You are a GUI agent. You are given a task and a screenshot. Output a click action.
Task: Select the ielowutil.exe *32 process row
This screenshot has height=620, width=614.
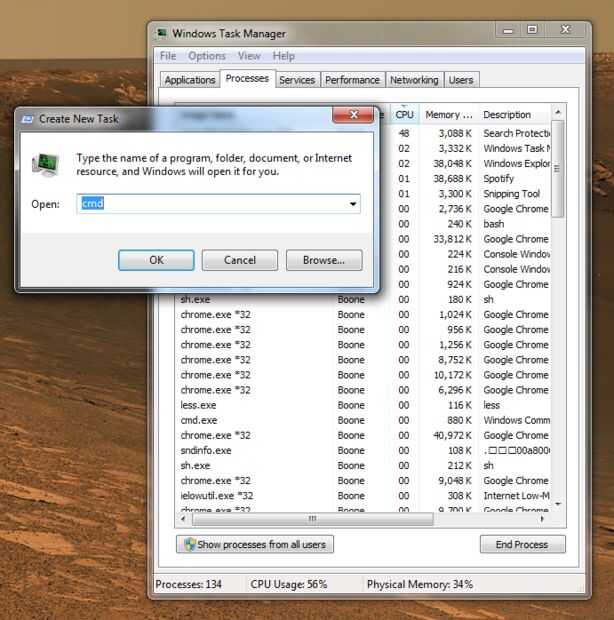tap(363, 496)
